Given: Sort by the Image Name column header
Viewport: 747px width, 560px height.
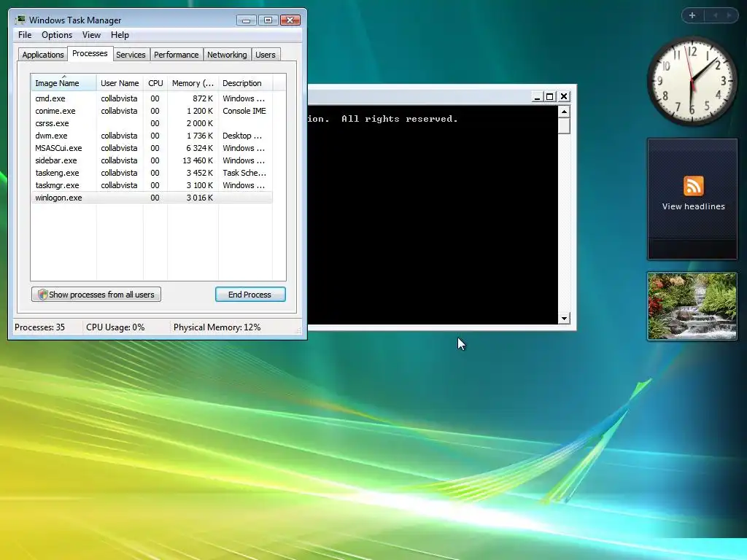Looking at the screenshot, I should (64, 83).
